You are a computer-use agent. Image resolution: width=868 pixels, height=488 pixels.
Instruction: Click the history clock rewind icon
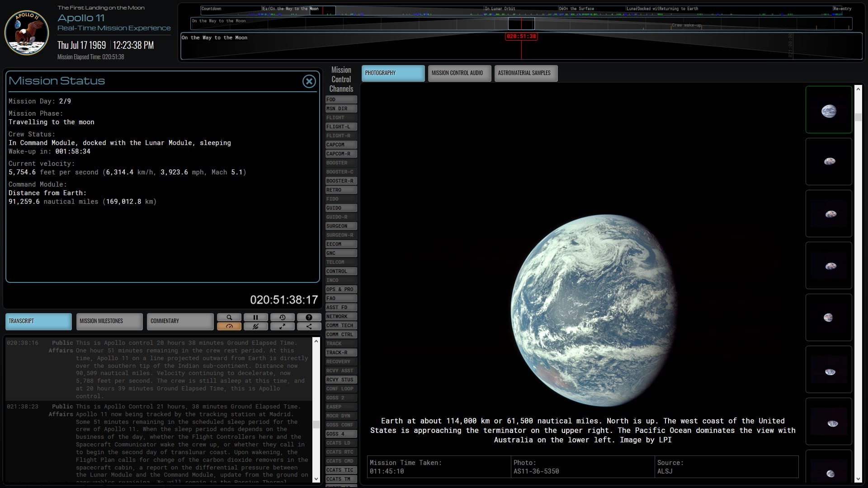coord(282,317)
